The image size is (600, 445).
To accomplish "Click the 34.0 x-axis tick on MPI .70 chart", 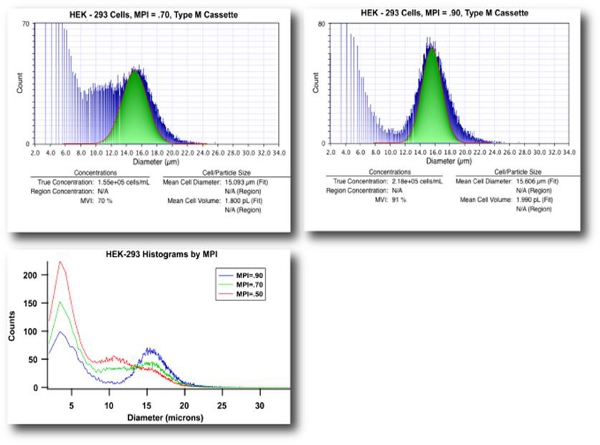I will coord(279,153).
